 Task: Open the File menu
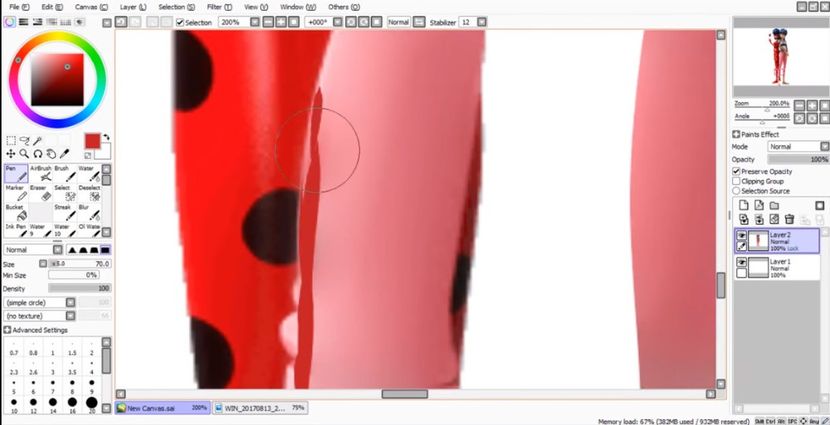click(19, 7)
